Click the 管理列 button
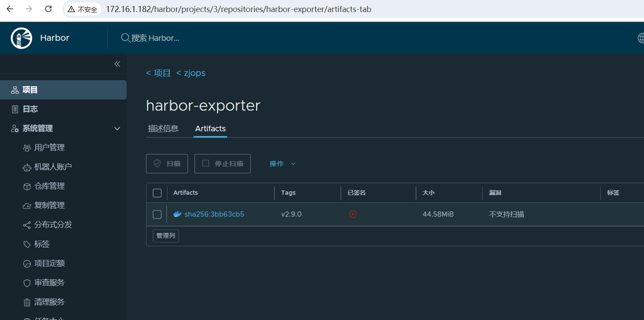 coord(165,236)
